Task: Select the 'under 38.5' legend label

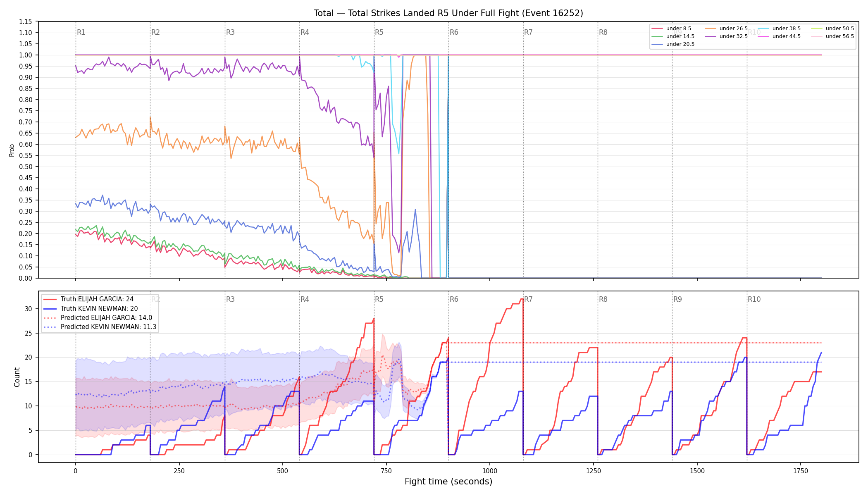Action: point(787,29)
